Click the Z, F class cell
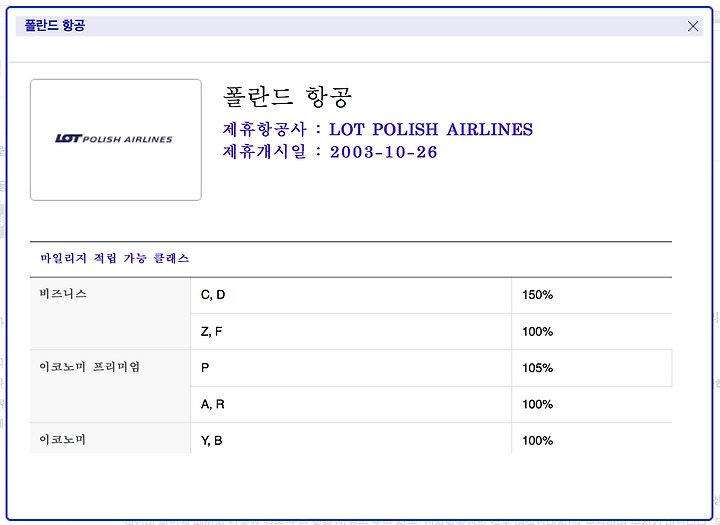Viewport: 720px width, 525px height. (x=351, y=332)
